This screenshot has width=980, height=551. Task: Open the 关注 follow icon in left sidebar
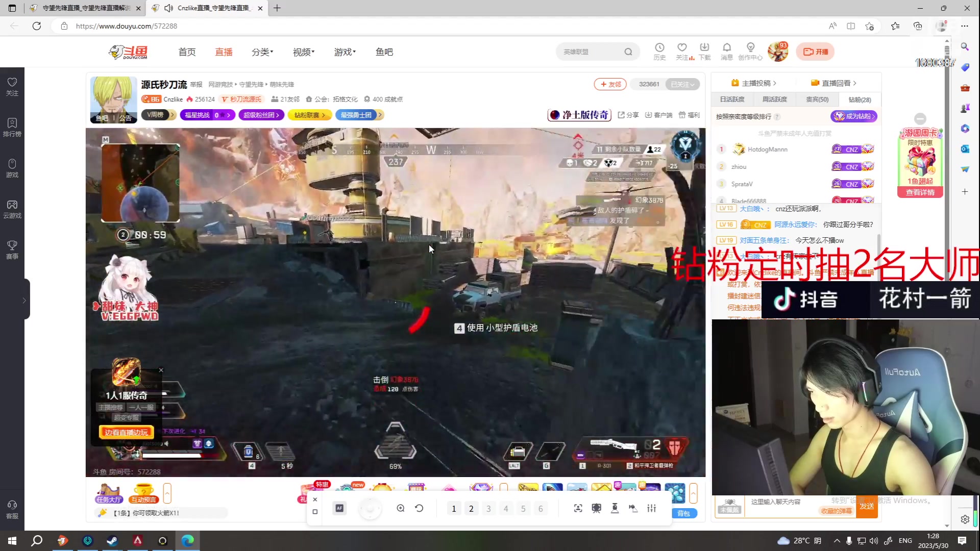(x=12, y=87)
